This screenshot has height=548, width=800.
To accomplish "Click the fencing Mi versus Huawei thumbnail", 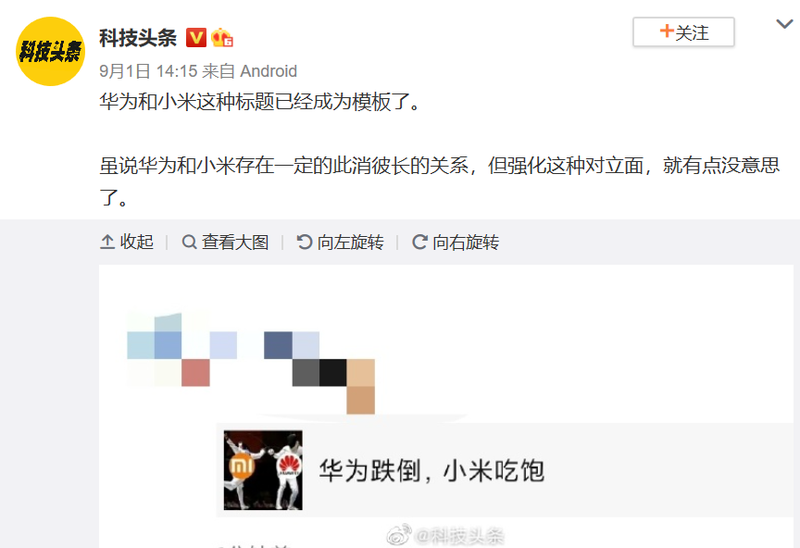I will coord(263,470).
